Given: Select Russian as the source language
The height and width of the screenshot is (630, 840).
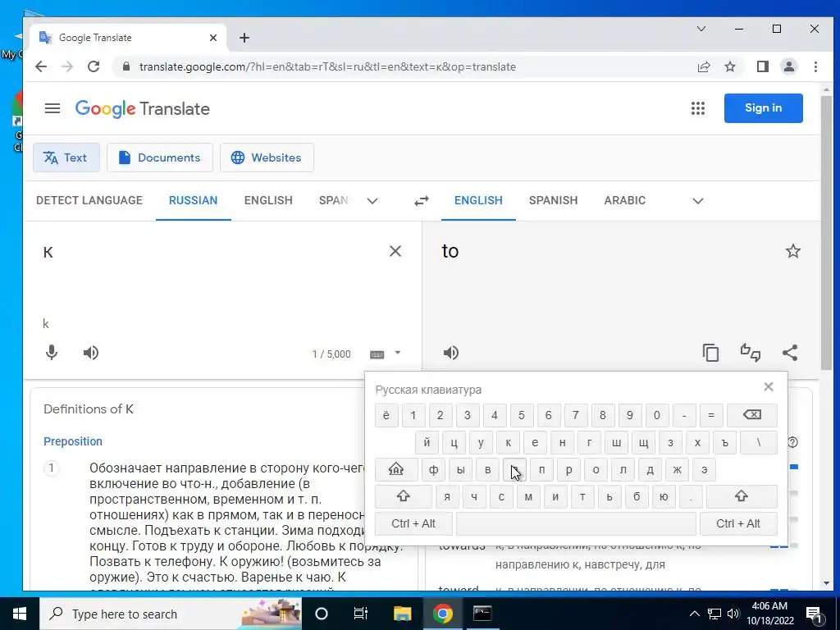Looking at the screenshot, I should click(x=194, y=200).
